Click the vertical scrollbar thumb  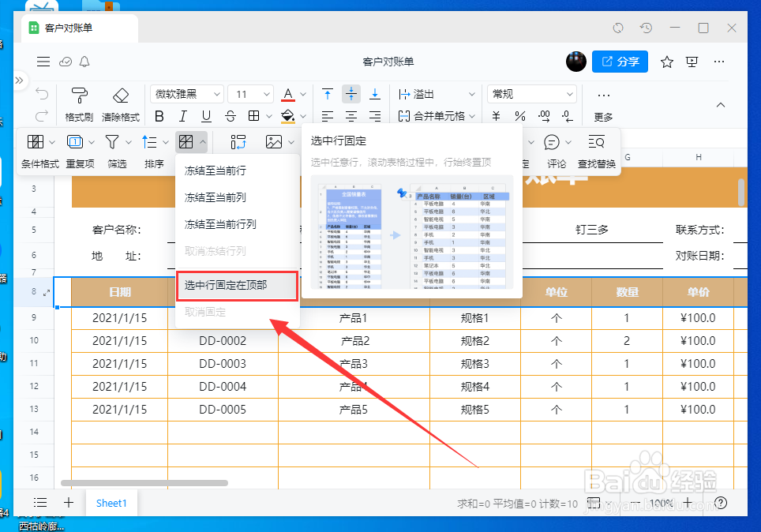pyautogui.click(x=741, y=193)
